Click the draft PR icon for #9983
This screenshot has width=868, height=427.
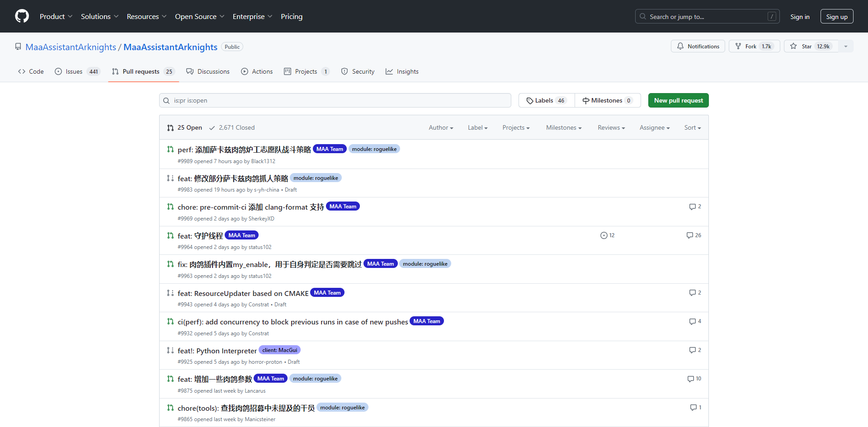(x=170, y=178)
